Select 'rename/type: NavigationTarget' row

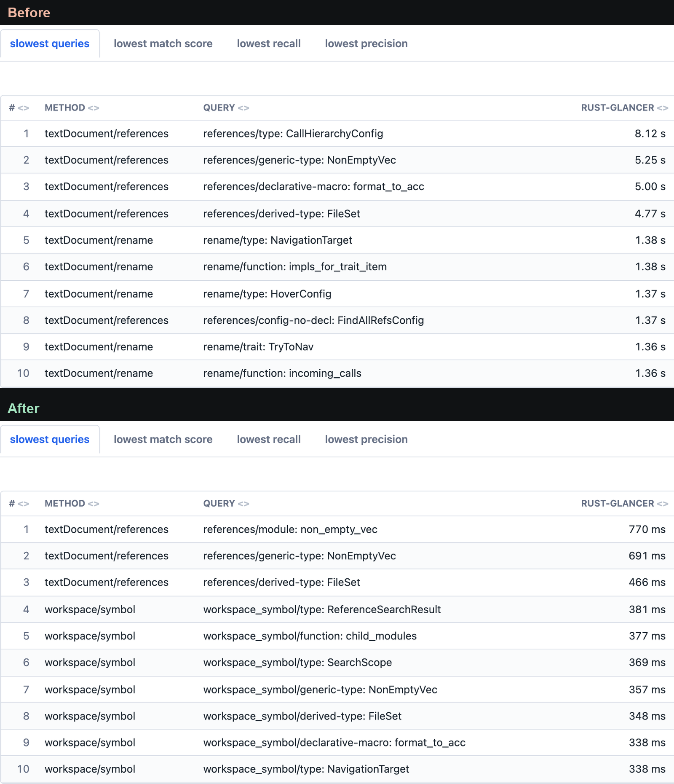point(337,240)
